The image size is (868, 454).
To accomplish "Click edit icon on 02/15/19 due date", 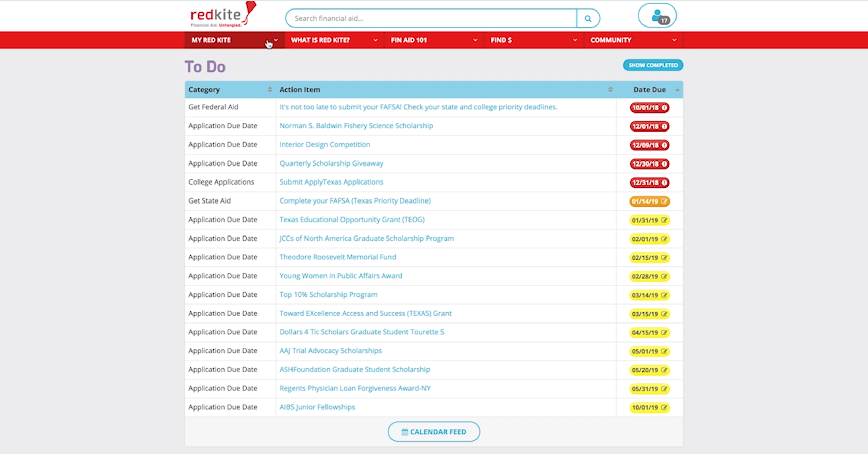I will pyautogui.click(x=664, y=258).
